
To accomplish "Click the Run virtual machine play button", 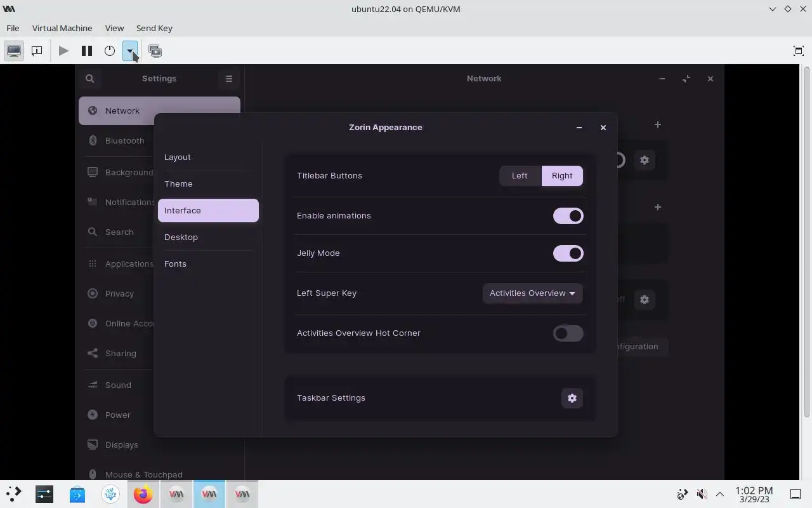I will 63,51.
